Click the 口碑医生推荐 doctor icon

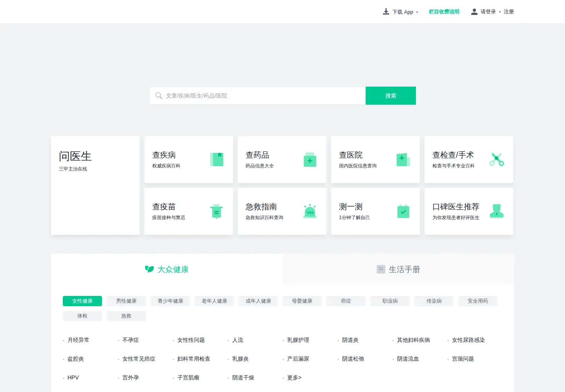point(497,211)
